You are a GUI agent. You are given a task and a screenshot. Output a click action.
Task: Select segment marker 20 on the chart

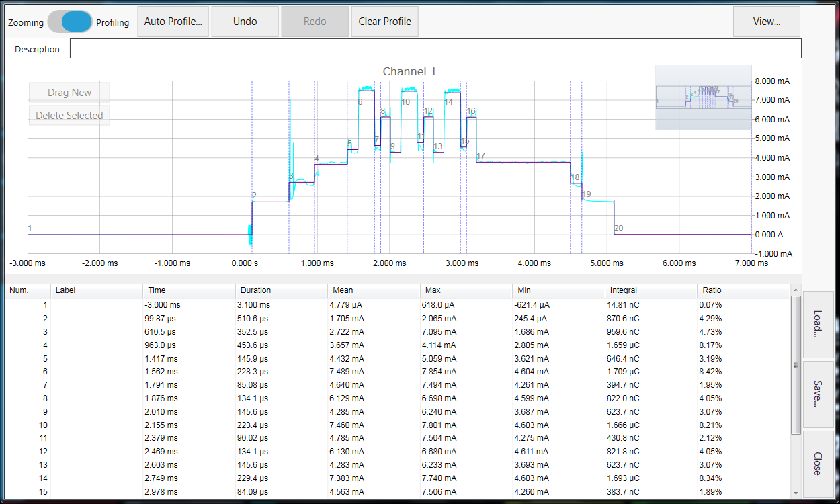(618, 228)
